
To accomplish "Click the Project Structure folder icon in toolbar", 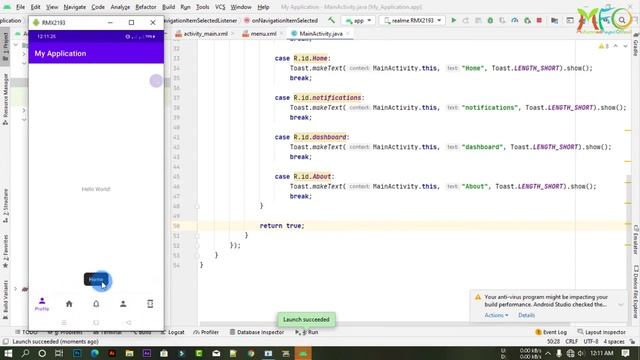I will pyautogui.click(x=554, y=20).
